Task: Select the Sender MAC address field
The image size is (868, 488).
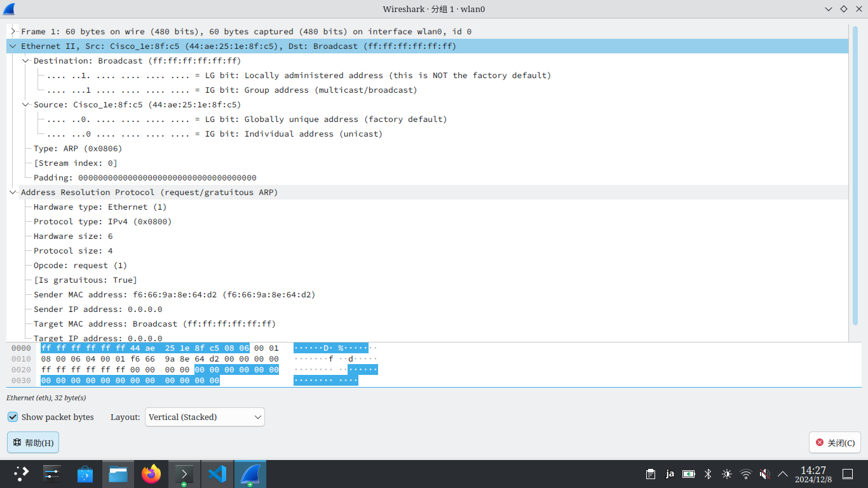Action: pyautogui.click(x=174, y=295)
